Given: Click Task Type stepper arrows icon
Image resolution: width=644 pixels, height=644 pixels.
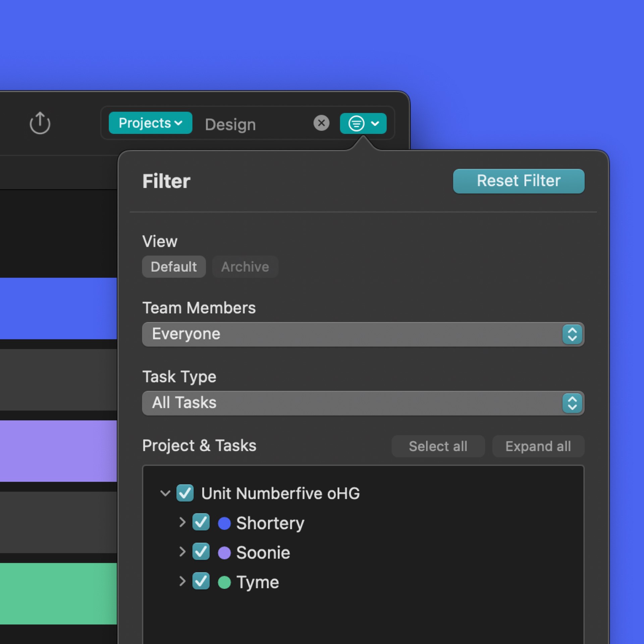Looking at the screenshot, I should (572, 403).
